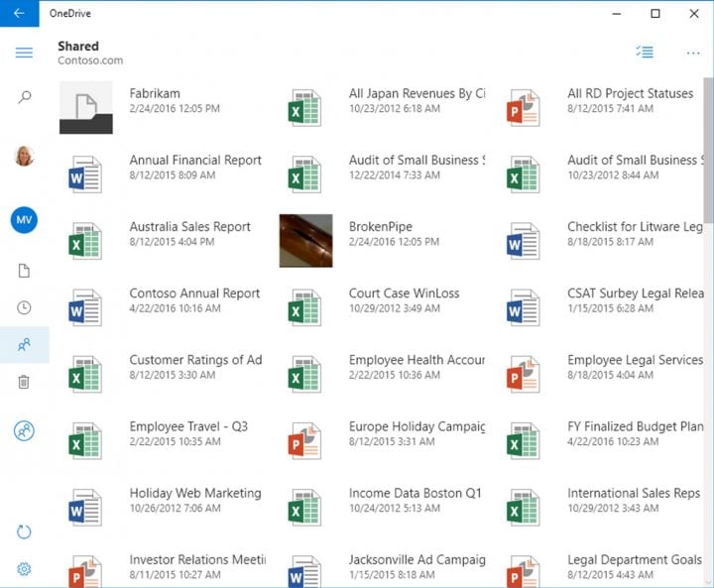Click the back arrow in the title bar

click(19, 13)
